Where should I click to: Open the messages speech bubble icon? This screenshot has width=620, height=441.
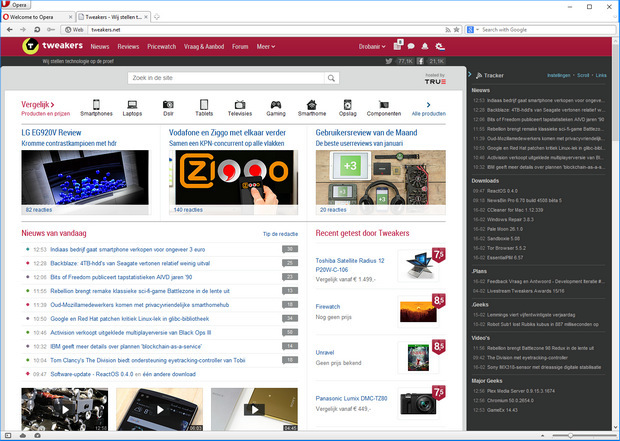click(411, 46)
